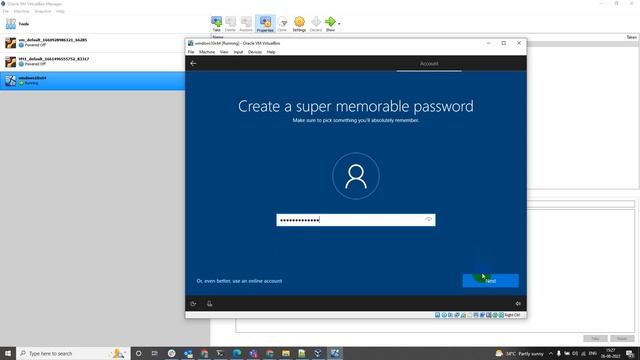Click 'Or, even better, use an online account'

(239, 281)
